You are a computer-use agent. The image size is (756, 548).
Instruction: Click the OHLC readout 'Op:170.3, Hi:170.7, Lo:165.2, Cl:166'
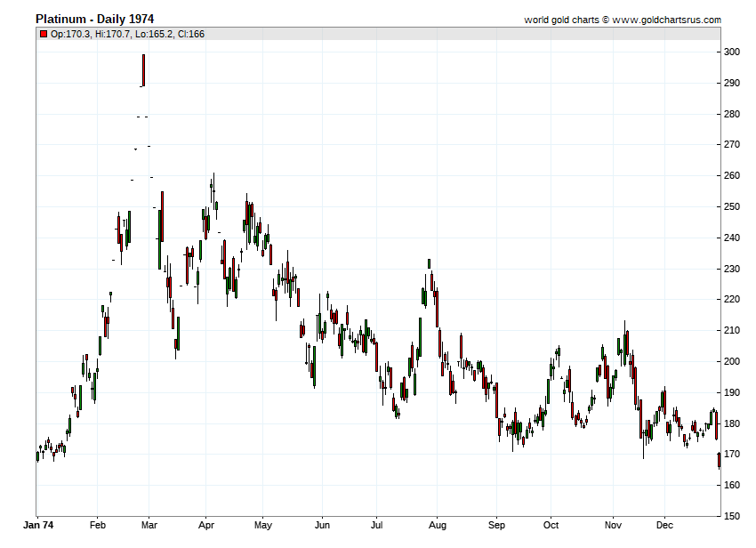point(127,34)
